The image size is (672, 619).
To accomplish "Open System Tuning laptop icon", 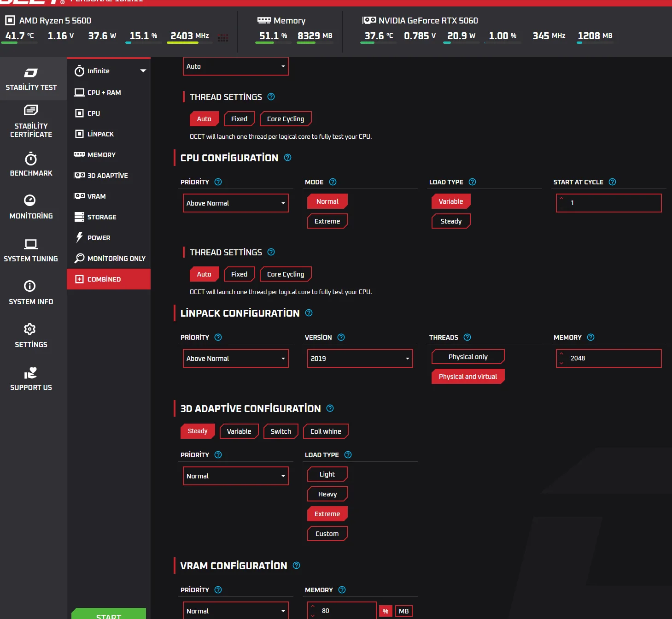I will click(x=31, y=244).
